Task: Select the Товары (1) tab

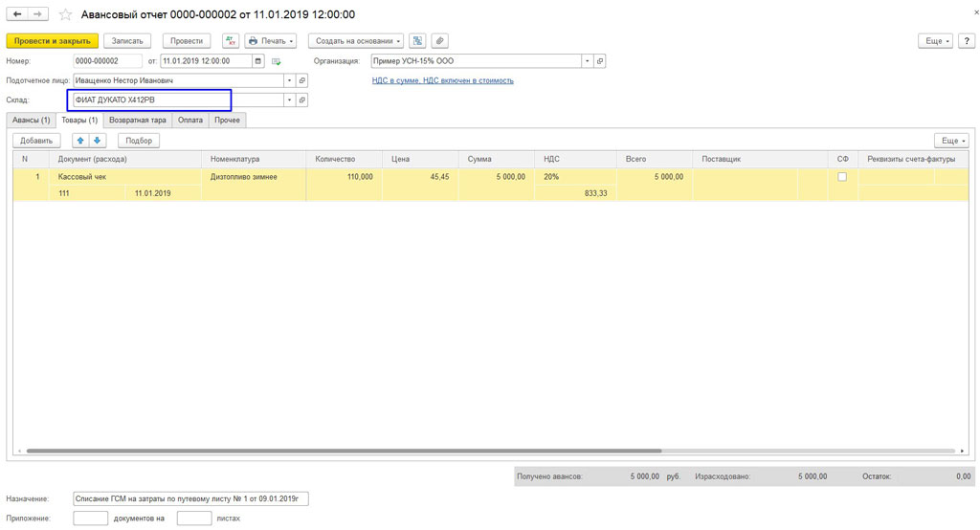Action: [x=79, y=120]
